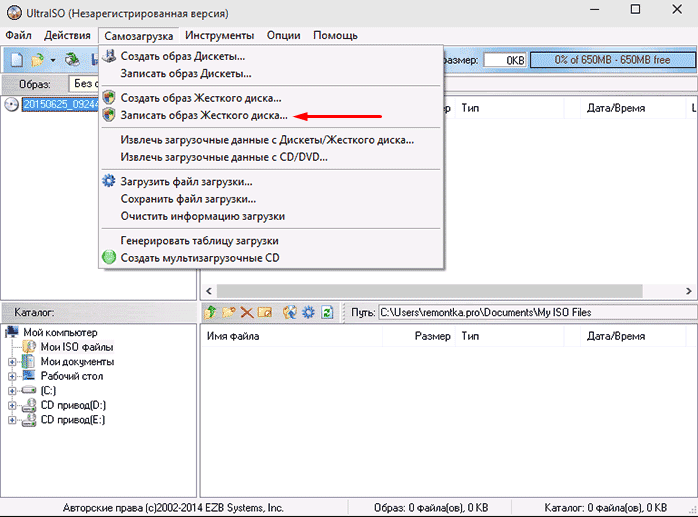Screen dimensions: 698x517
Task: Choose Создать образ Дискеты menu item
Action: (x=182, y=56)
